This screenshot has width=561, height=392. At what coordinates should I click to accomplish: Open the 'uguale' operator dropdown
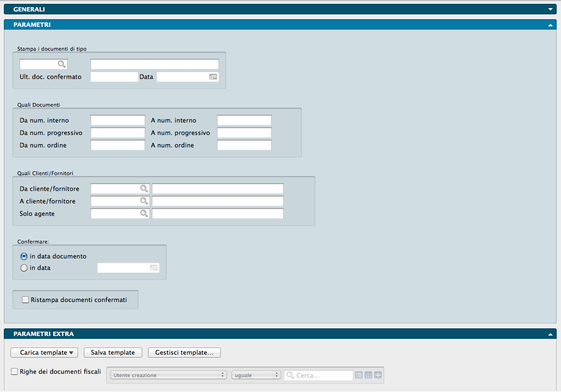pos(256,375)
